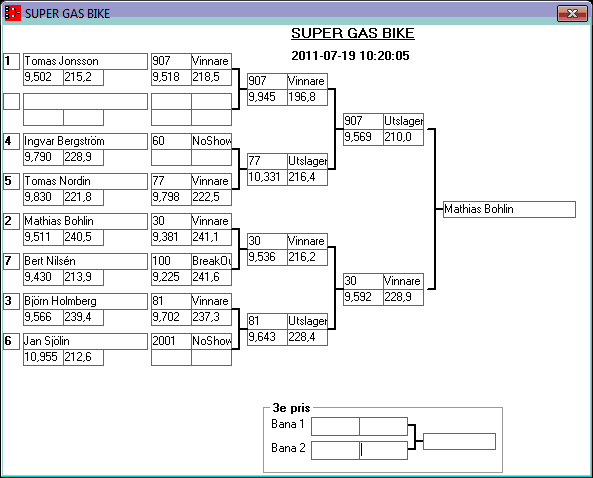The height and width of the screenshot is (478, 593).
Task: Click the Bana 2 second input box
Action: click(383, 450)
